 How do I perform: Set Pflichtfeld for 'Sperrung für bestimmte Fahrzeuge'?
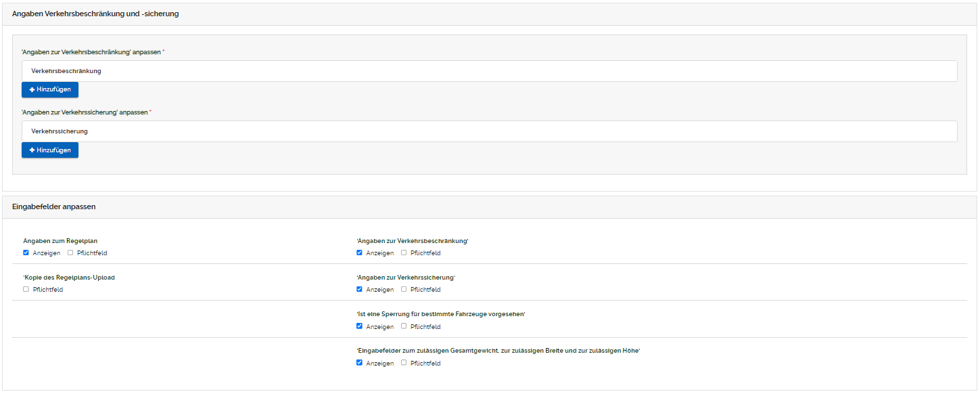click(x=404, y=326)
